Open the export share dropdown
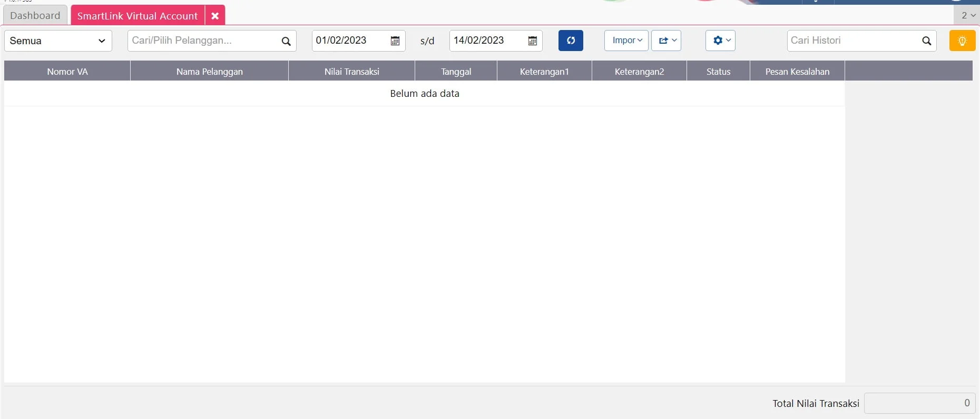Viewport: 980px width, 419px height. 667,41
